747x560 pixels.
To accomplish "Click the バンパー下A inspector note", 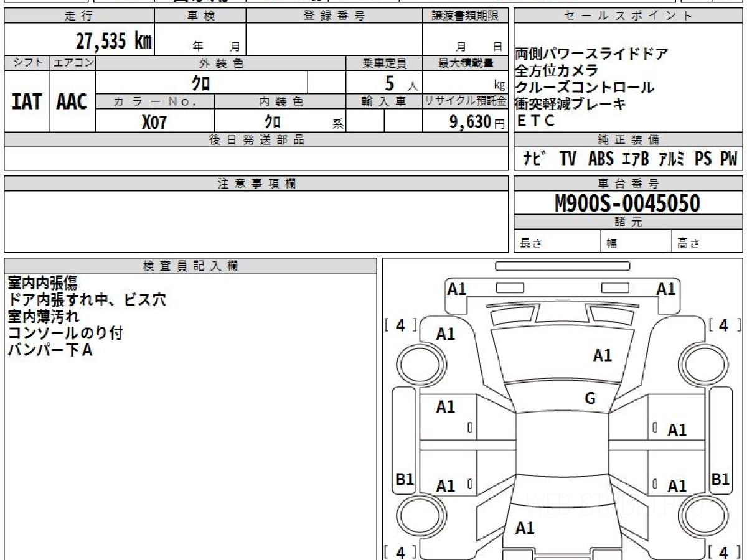I will point(50,350).
